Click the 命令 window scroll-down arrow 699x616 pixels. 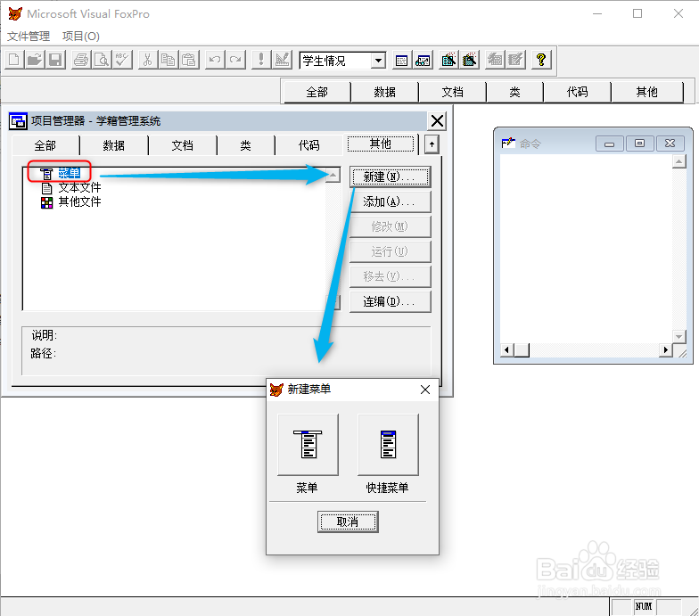[x=679, y=337]
